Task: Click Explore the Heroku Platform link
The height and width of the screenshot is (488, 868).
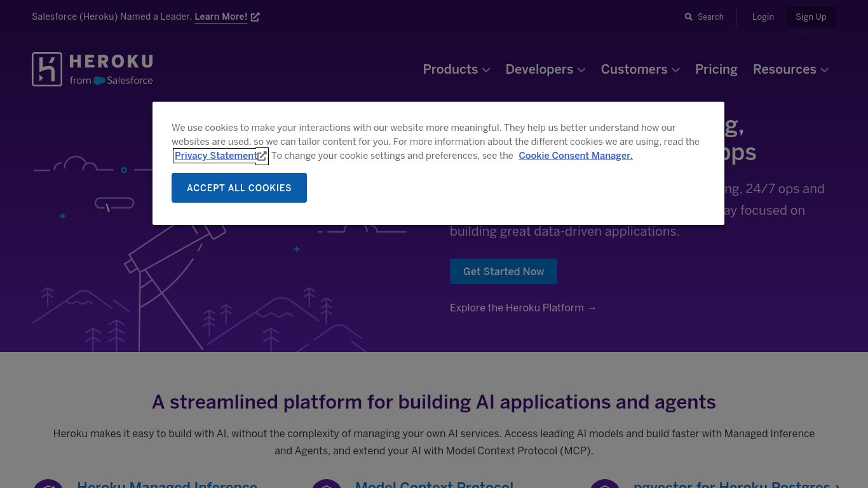Action: click(523, 308)
